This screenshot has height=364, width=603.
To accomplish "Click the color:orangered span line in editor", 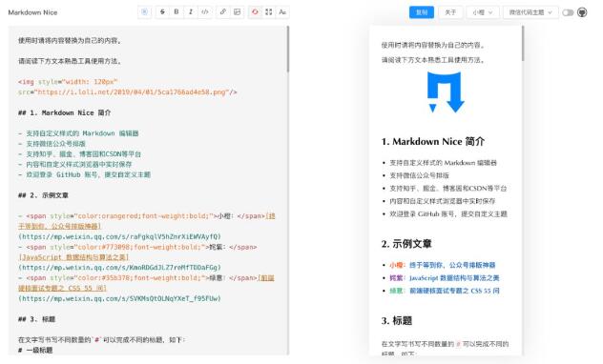I will [147, 215].
